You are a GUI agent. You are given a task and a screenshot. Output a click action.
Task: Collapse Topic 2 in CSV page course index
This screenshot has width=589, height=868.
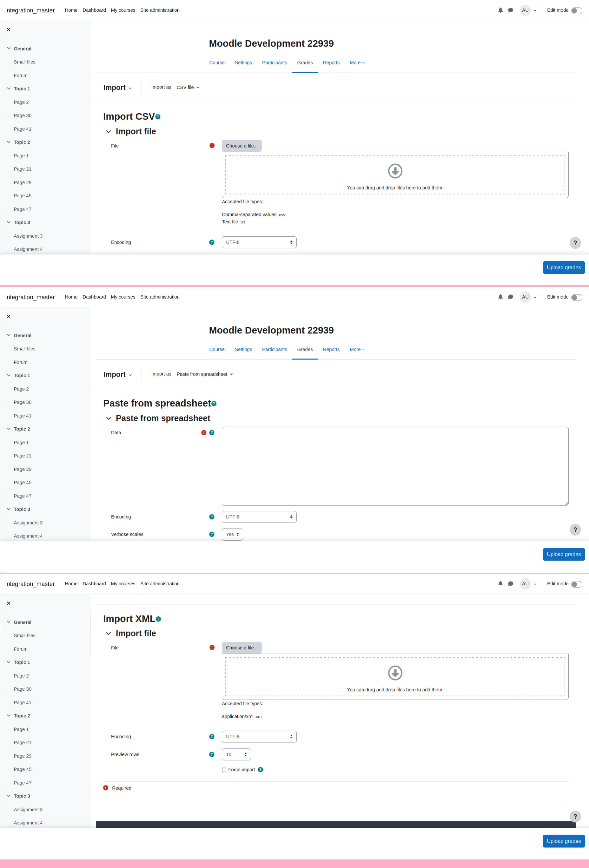pos(9,142)
